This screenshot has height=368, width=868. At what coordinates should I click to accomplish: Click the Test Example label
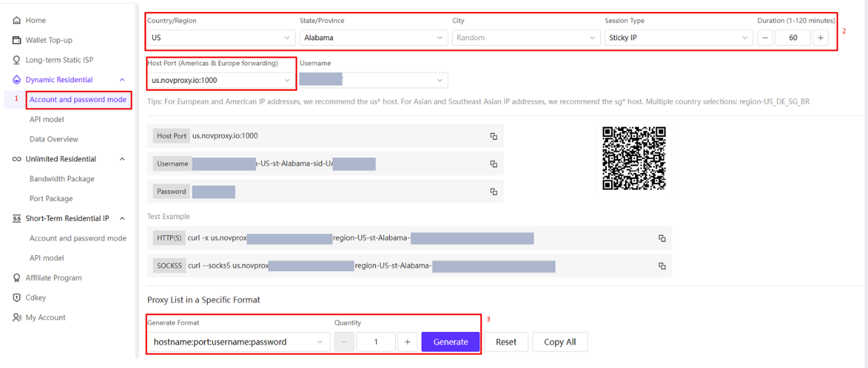tap(168, 217)
